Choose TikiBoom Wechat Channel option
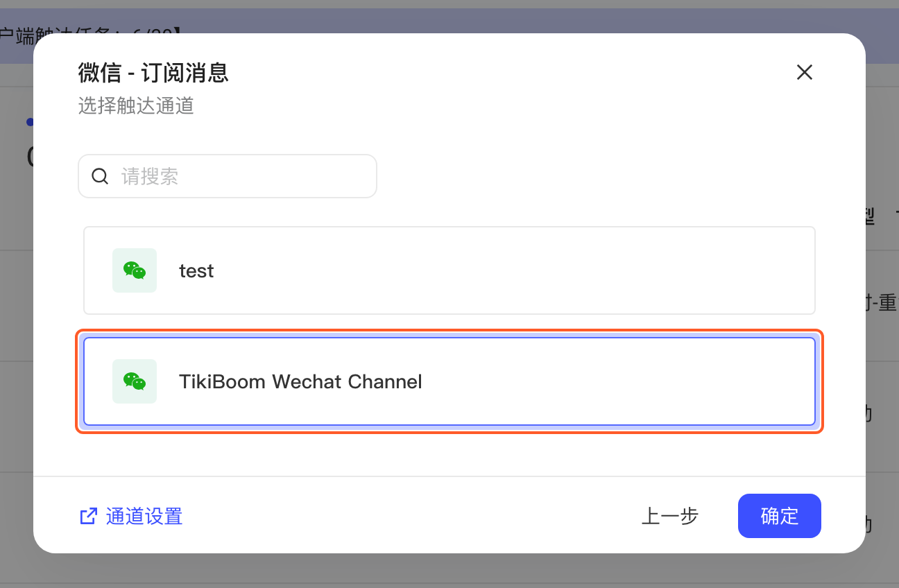Image resolution: width=899 pixels, height=588 pixels. [x=449, y=381]
